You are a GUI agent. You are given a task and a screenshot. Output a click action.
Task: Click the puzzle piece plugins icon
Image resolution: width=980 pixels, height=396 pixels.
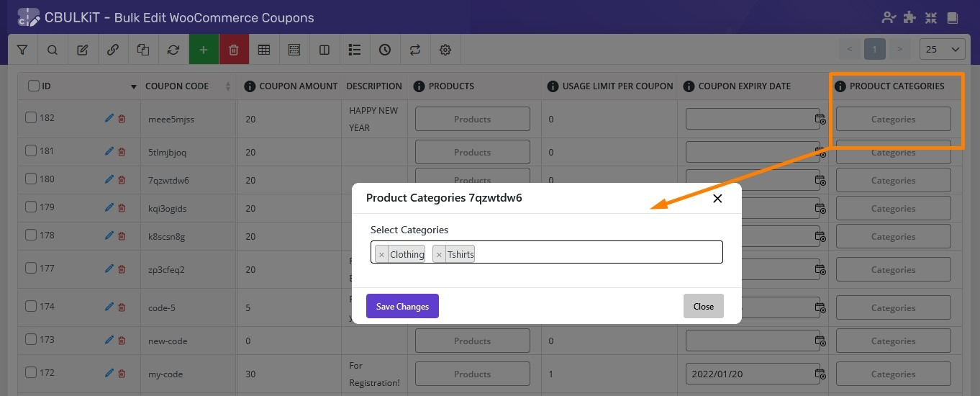point(910,18)
